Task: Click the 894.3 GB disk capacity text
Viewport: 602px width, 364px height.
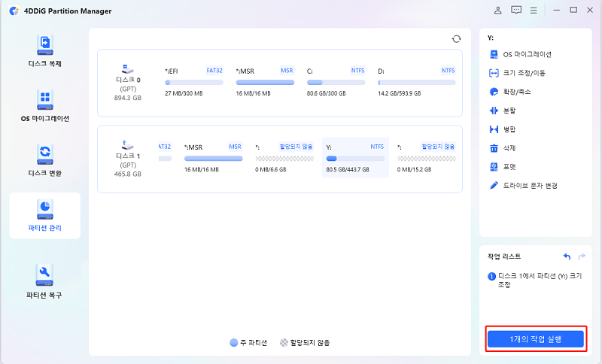Action: [x=127, y=98]
